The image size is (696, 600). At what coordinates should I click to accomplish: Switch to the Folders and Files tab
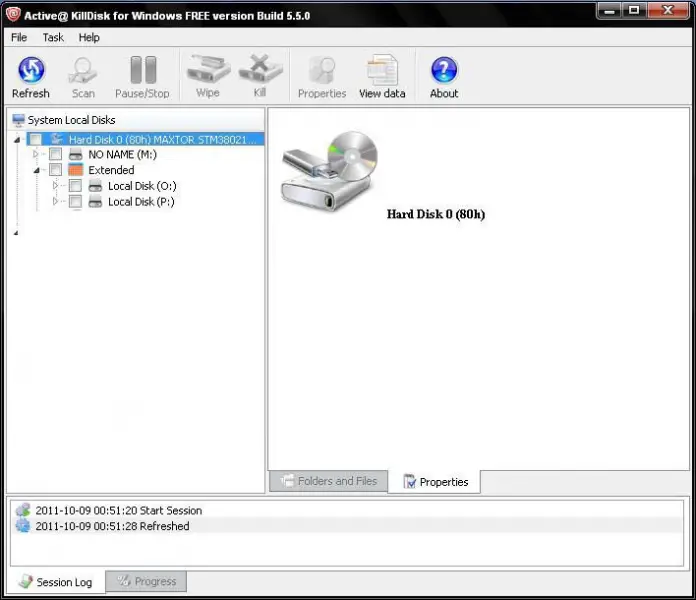[328, 481]
